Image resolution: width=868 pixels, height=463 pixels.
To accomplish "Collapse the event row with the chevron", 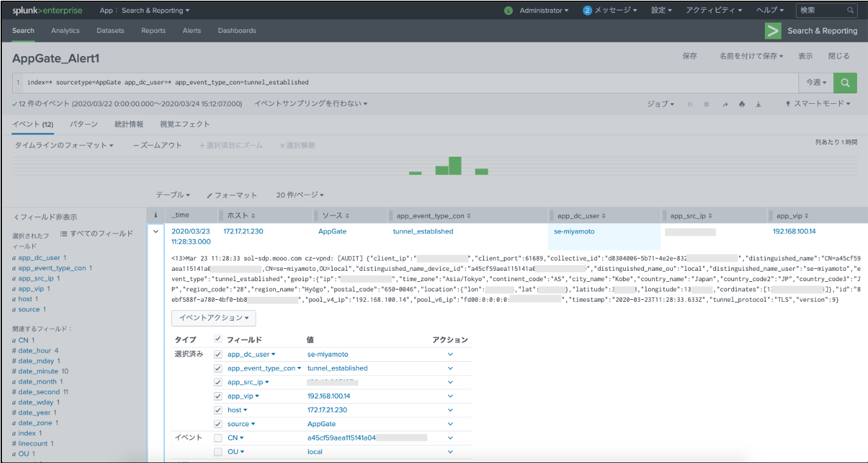I will pos(155,231).
